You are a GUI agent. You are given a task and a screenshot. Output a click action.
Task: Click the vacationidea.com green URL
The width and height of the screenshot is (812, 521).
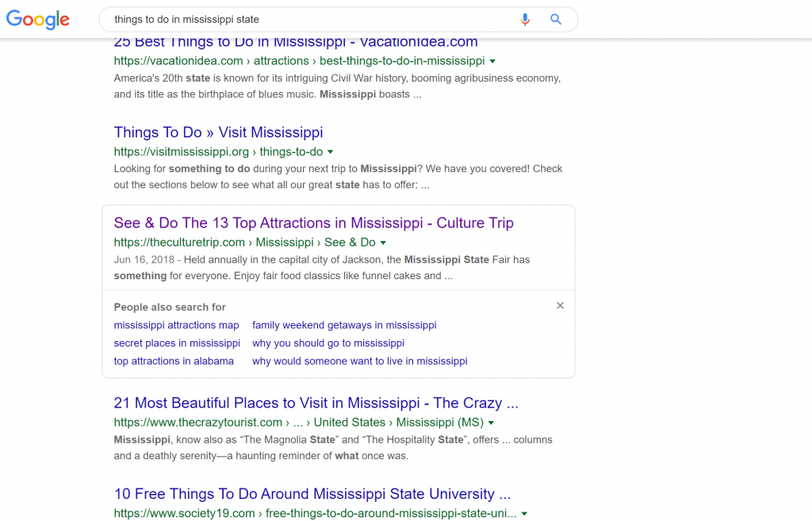tap(299, 61)
